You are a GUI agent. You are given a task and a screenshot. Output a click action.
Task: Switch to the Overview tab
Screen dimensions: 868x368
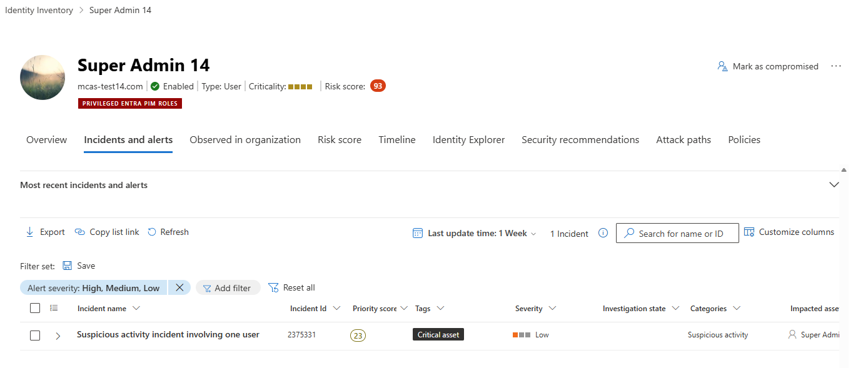pos(46,139)
